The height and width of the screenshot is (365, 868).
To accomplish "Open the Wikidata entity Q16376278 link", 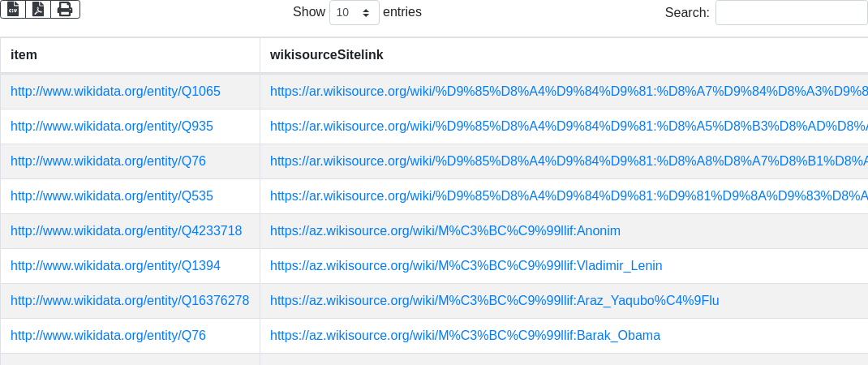I will tap(130, 301).
